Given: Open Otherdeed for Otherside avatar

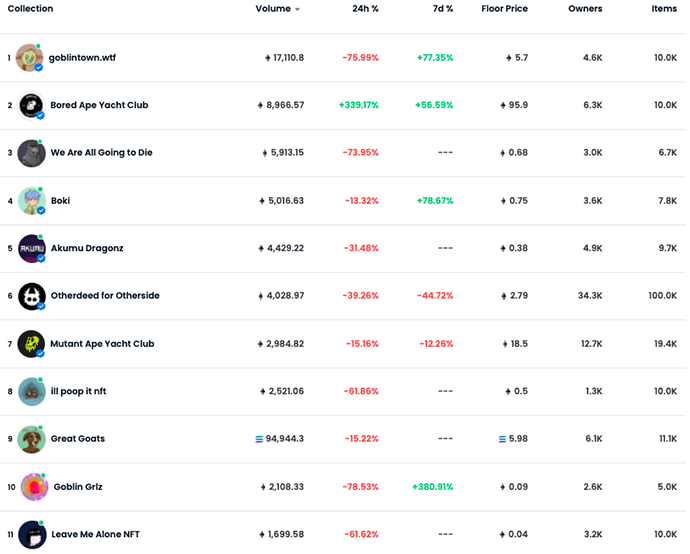Looking at the screenshot, I should tap(32, 296).
